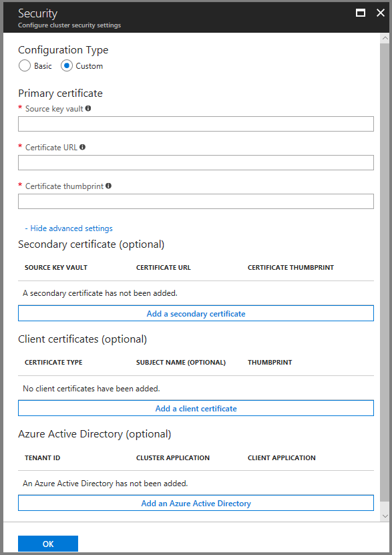Click the Certificate thumbprint input field

196,201
